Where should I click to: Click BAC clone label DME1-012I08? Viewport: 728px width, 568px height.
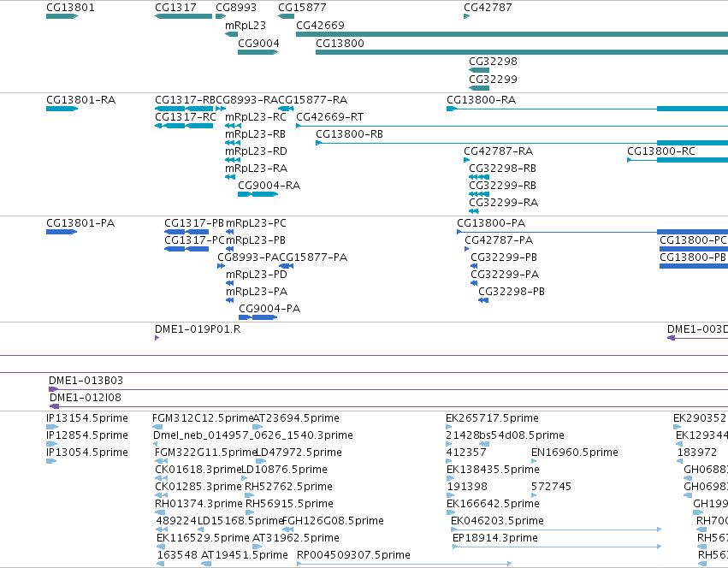click(86, 399)
